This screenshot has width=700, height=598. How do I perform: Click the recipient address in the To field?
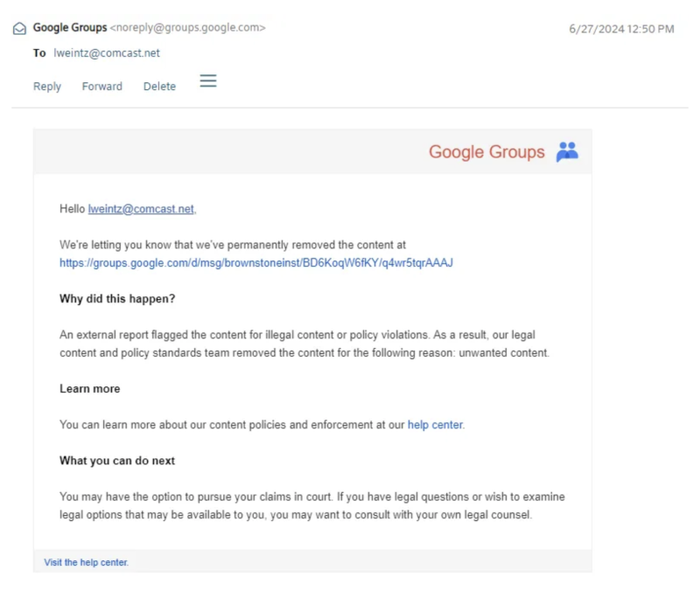pyautogui.click(x=107, y=53)
